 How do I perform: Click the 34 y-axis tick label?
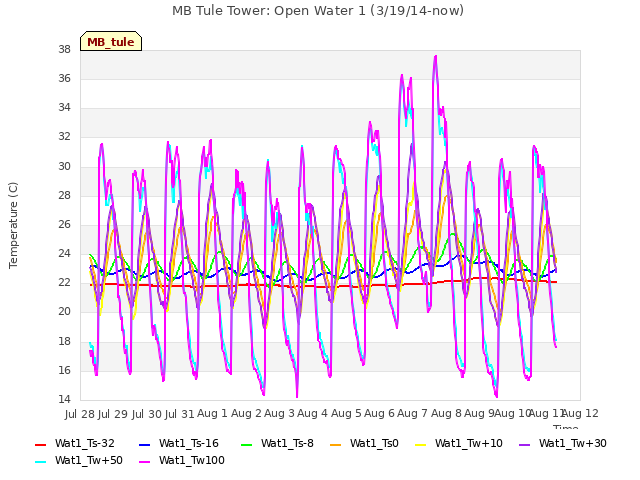tap(64, 107)
